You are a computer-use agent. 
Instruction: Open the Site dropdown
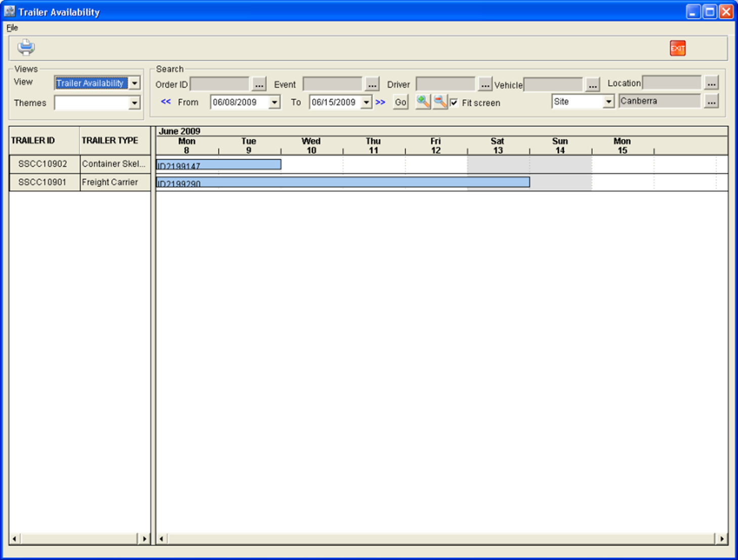[608, 102]
